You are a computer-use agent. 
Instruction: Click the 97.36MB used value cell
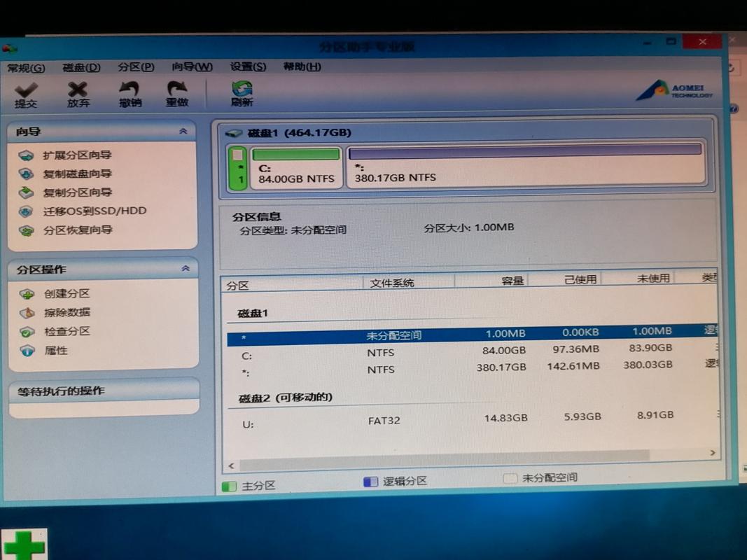coord(575,349)
